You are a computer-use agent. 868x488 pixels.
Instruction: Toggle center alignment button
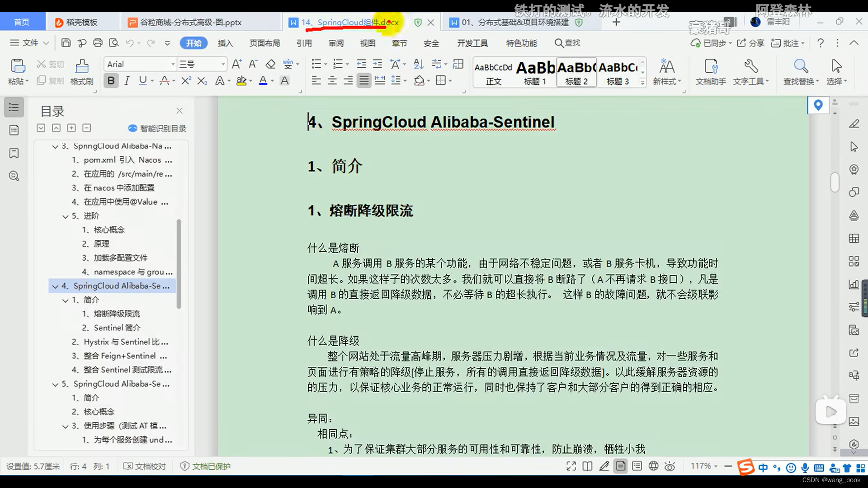[x=332, y=80]
